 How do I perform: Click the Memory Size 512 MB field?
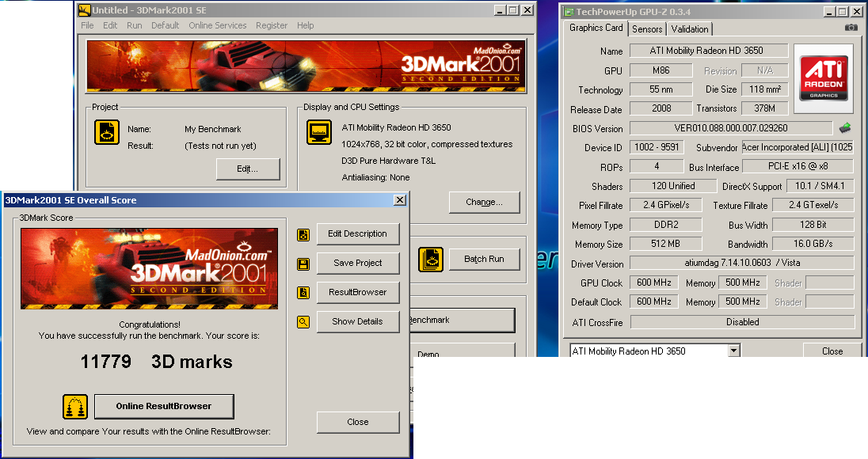coord(666,244)
